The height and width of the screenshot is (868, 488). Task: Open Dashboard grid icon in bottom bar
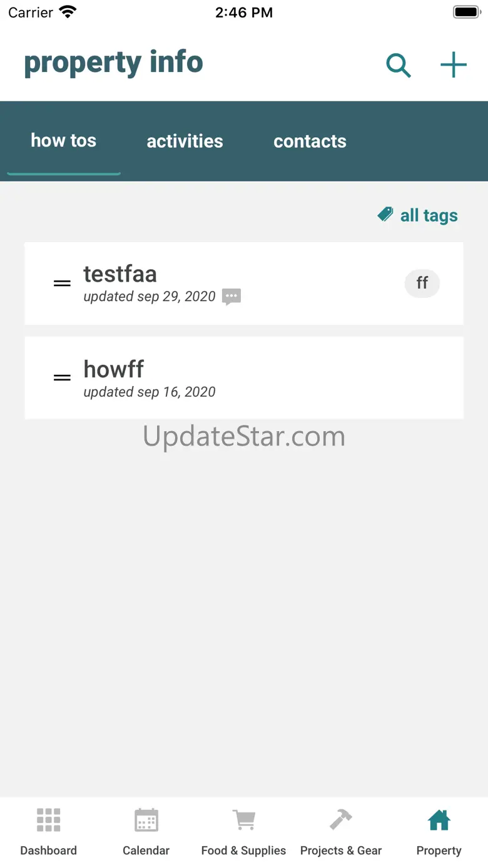tap(48, 820)
